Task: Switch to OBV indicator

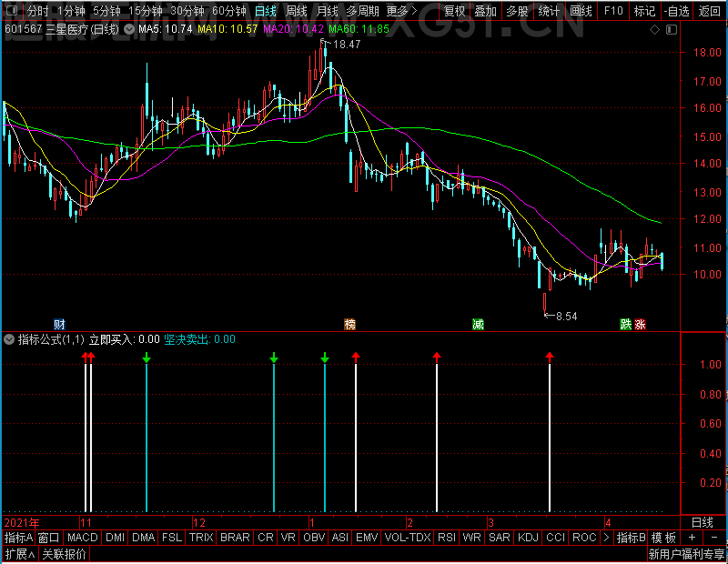Action: click(314, 538)
